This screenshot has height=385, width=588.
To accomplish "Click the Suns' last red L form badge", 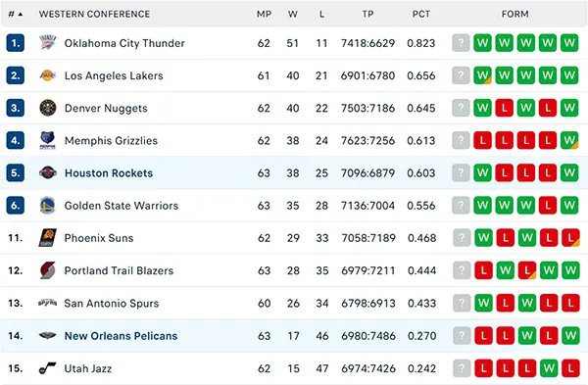I will [570, 238].
